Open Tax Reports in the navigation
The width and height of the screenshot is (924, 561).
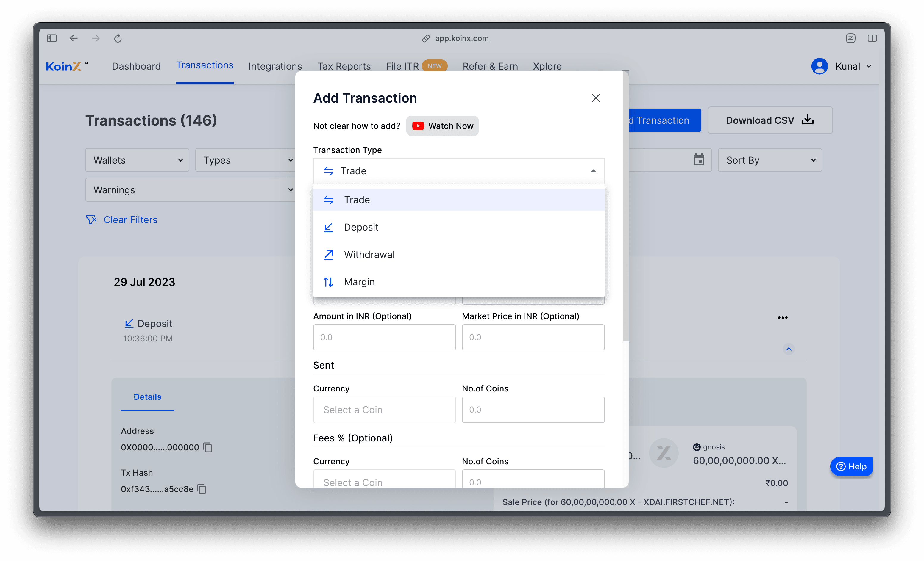(x=344, y=66)
